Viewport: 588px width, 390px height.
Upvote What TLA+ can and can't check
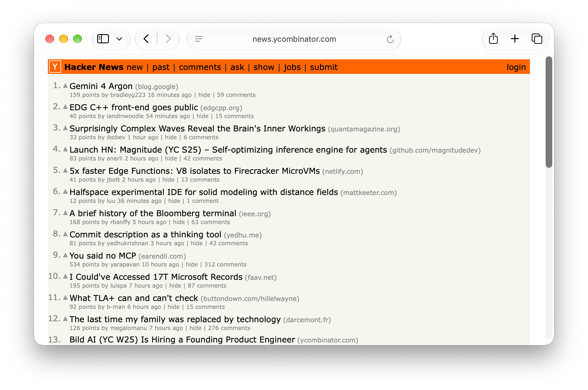pyautogui.click(x=65, y=298)
